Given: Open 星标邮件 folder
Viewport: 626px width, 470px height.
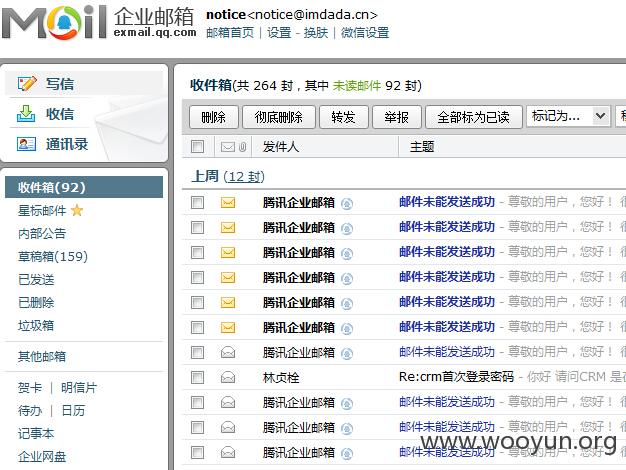Looking at the screenshot, I should coord(42,210).
